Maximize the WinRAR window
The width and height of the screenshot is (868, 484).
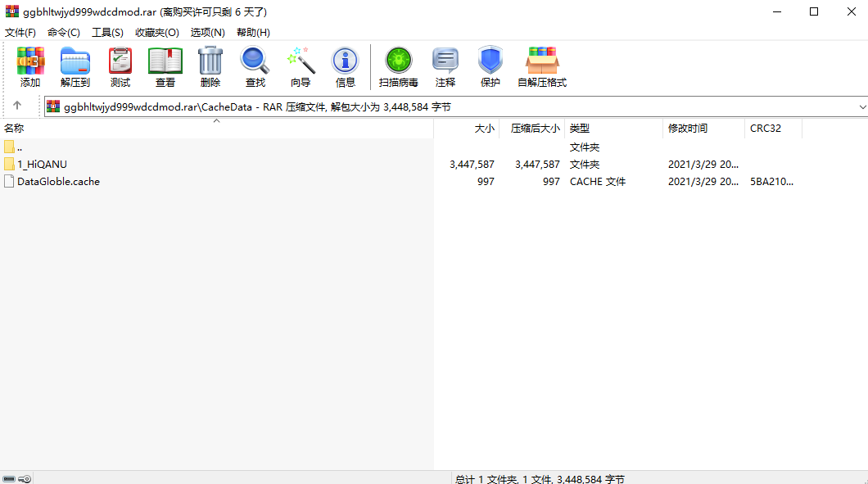pos(814,11)
